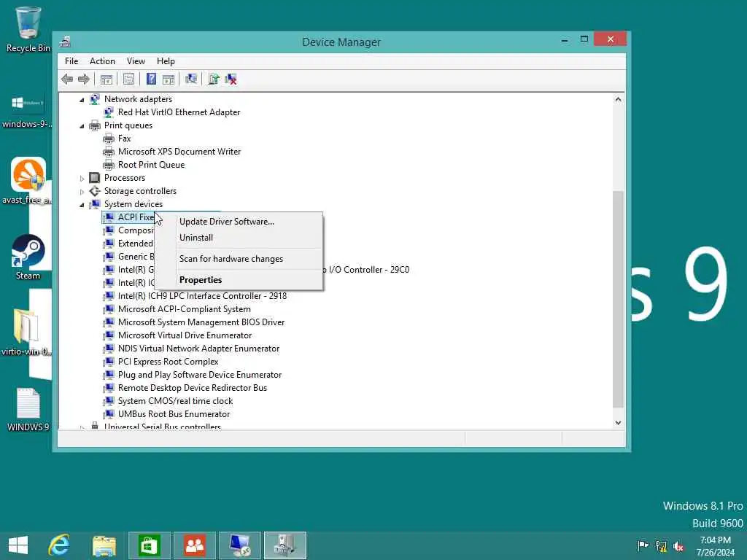Image resolution: width=747 pixels, height=560 pixels.
Task: Open Help via the blue question mark icon
Action: 151,79
